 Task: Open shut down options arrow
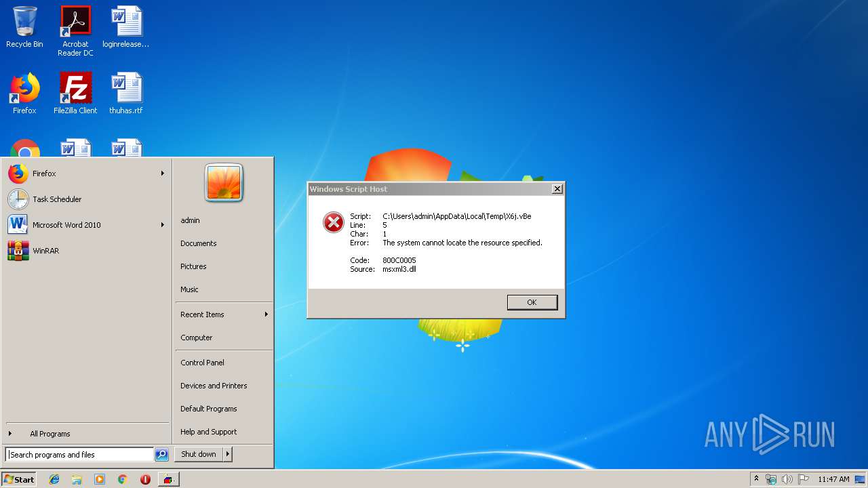click(x=228, y=454)
